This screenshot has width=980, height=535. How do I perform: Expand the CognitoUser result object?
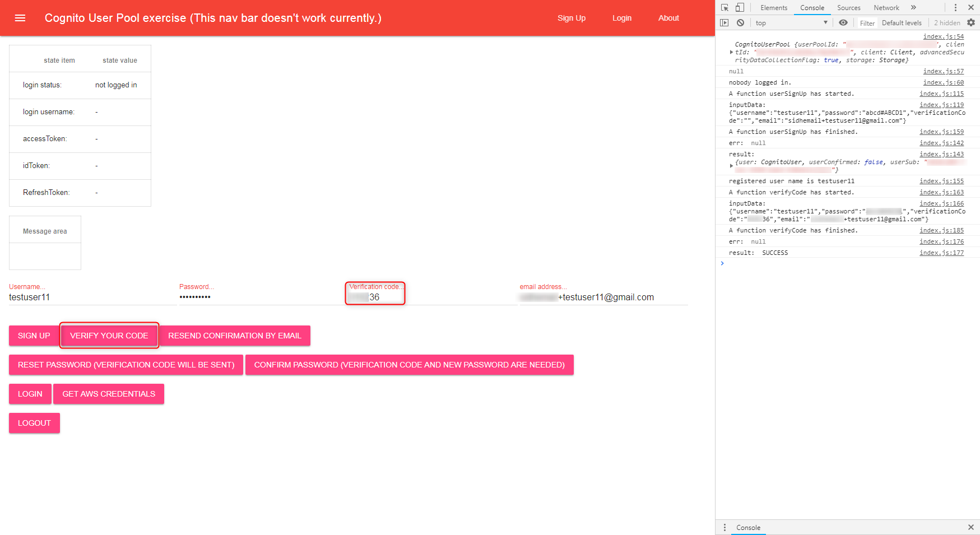point(731,165)
